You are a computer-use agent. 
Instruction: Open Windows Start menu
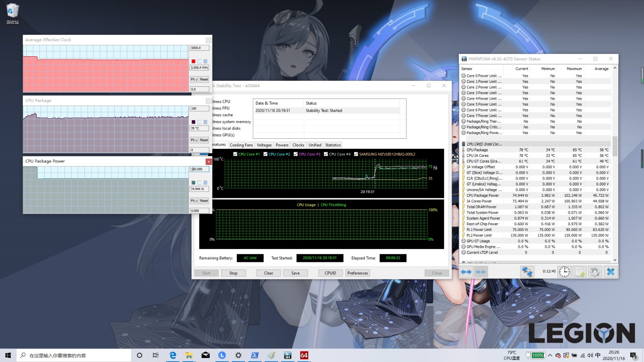point(8,355)
